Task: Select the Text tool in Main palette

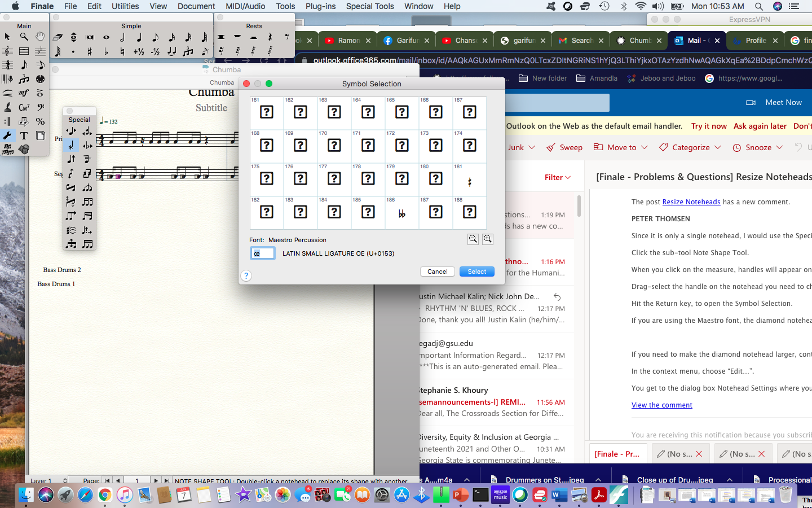Action: click(x=24, y=135)
